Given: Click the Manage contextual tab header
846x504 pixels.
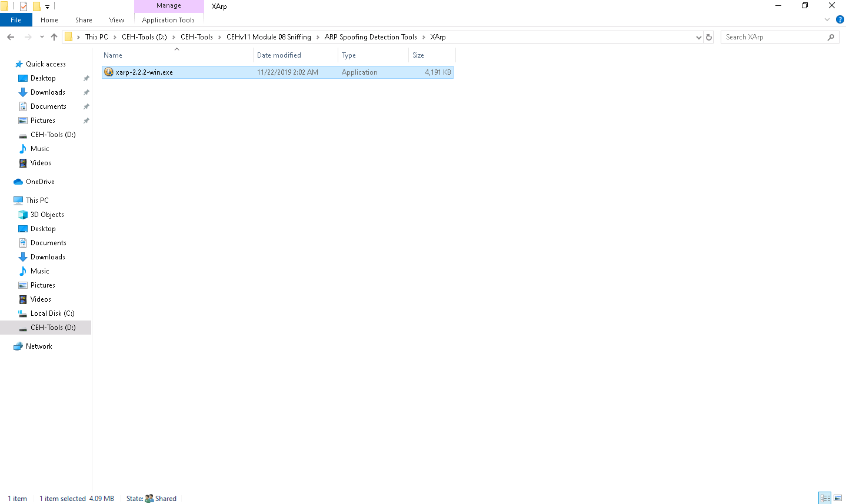Looking at the screenshot, I should (169, 6).
